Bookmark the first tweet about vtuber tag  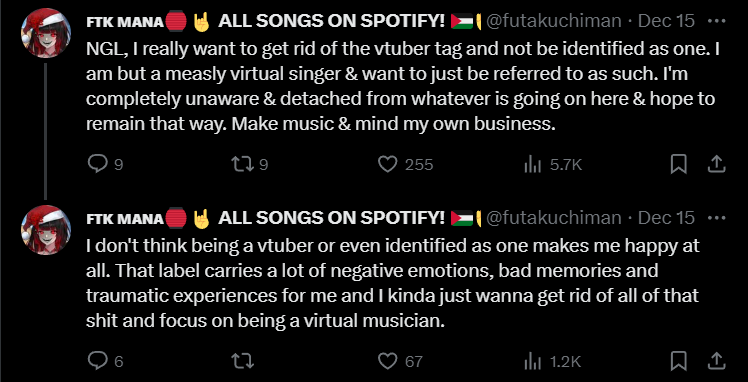click(x=678, y=165)
